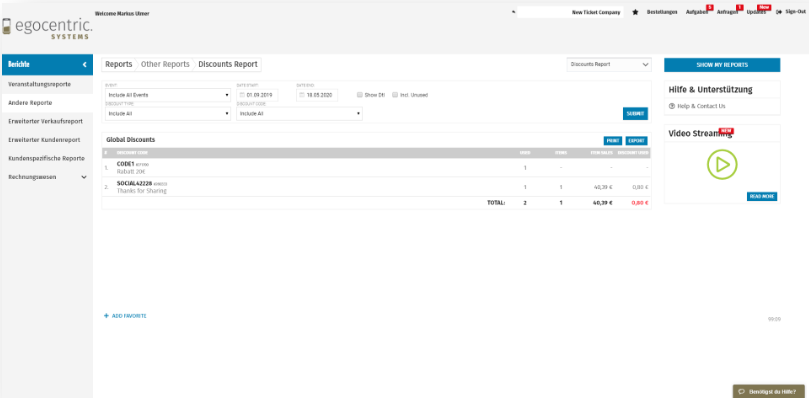Screen dimensions: 809x398
Task: Click the Items column header
Action: [560, 153]
